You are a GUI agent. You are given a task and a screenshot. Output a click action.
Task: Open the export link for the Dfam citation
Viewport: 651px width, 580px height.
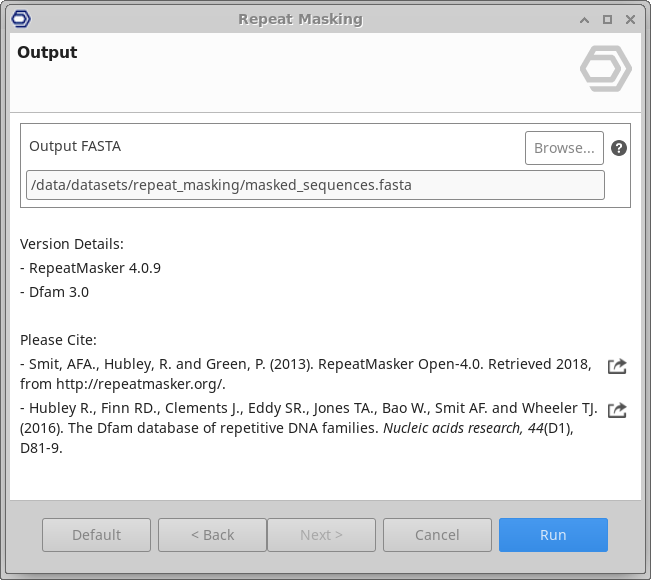pos(617,410)
